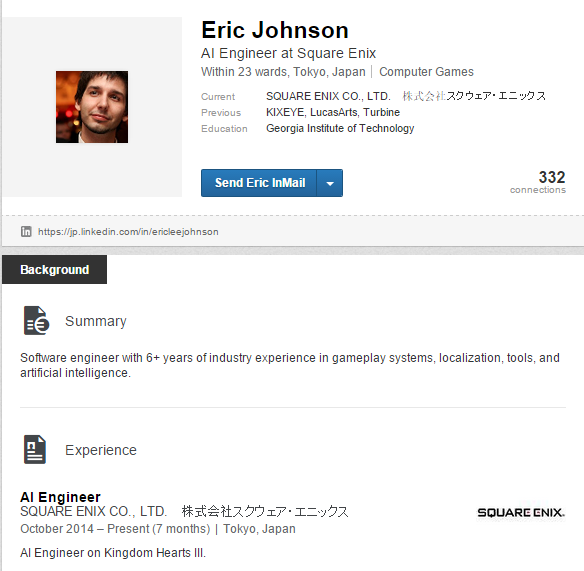Viewport: 584px width, 571px height.
Task: Open the profile photo thumbnail
Action: tap(92, 107)
